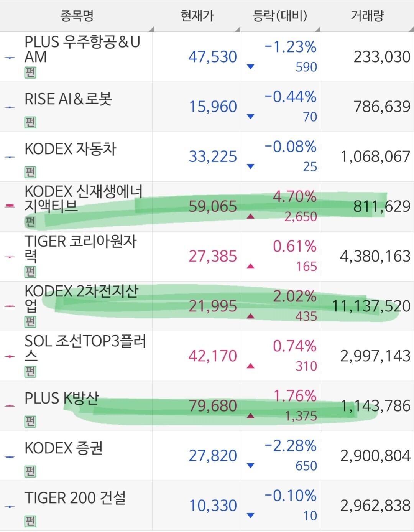414x532 pixels.
Task: Click the 편 badge under KODEX 증권
Action: (x=30, y=471)
